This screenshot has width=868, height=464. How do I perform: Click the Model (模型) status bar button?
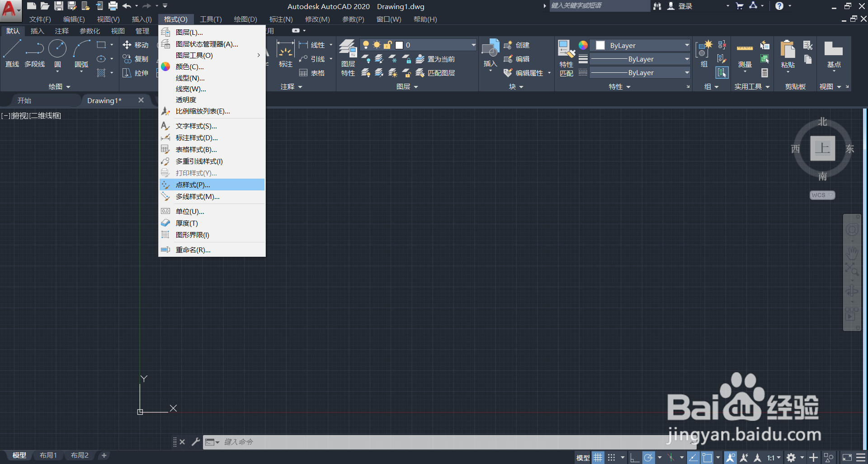tap(583, 458)
